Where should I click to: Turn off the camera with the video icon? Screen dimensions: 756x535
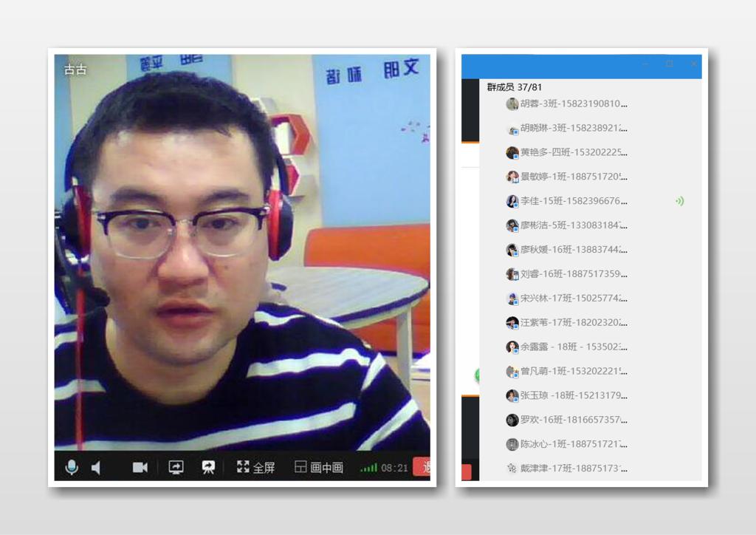tap(140, 468)
